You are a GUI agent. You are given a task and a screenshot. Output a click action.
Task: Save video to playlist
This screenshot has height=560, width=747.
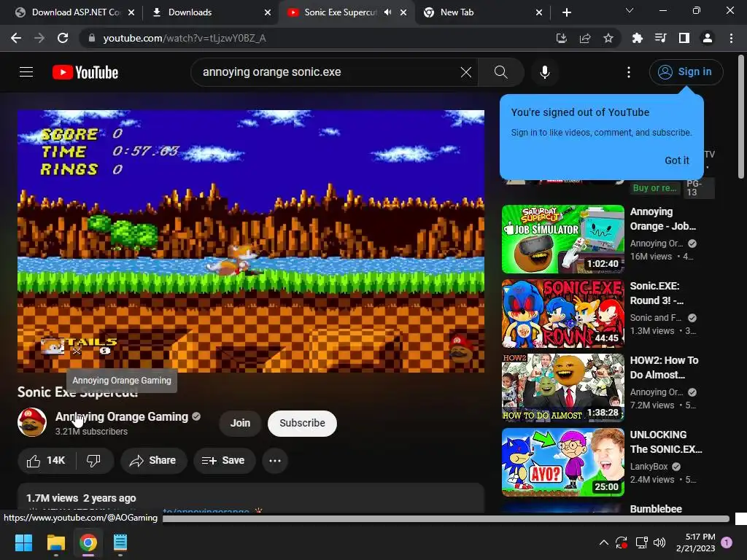click(223, 461)
